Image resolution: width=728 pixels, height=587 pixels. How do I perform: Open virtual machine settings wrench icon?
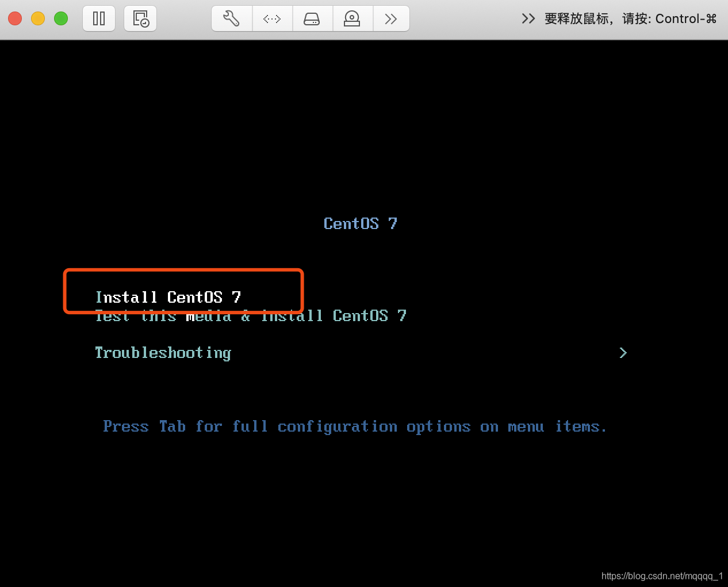tap(232, 18)
